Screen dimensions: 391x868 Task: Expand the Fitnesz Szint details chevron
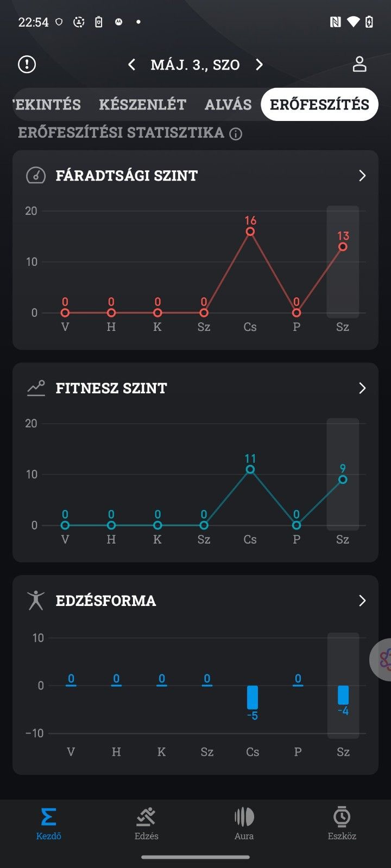[362, 388]
